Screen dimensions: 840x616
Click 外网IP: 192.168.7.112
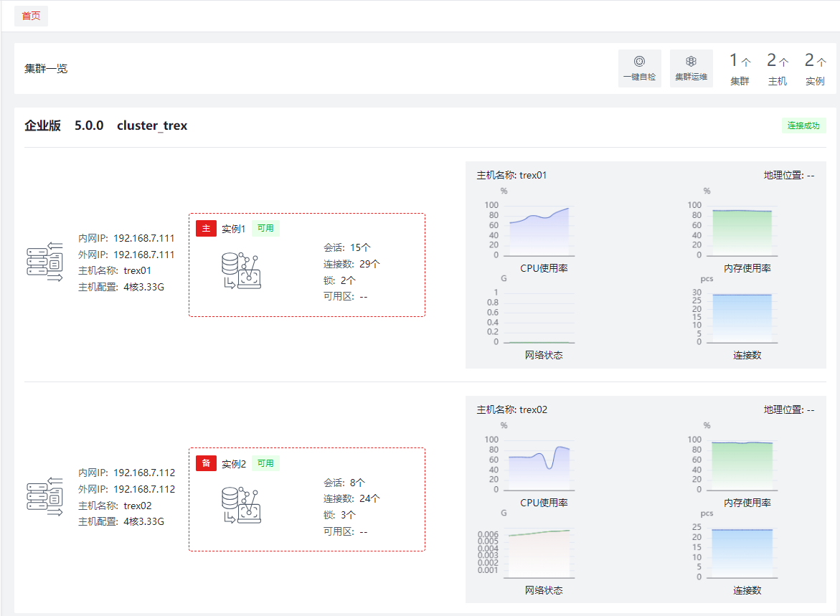point(126,490)
